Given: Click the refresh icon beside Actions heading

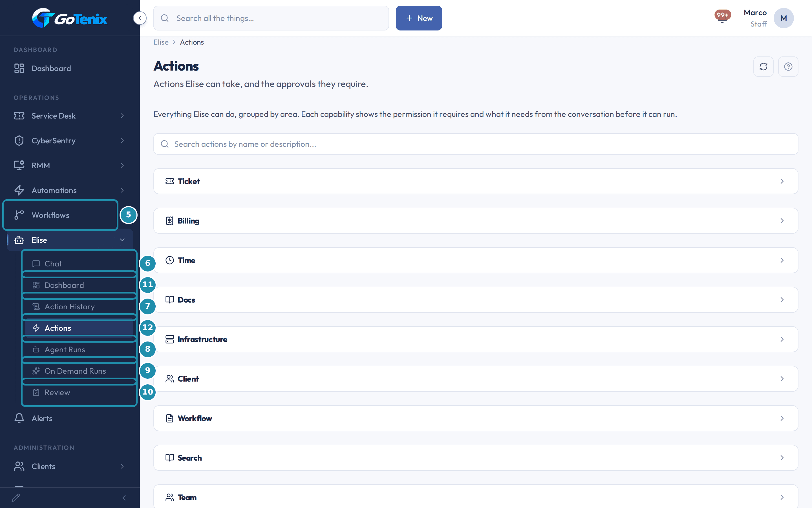Looking at the screenshot, I should [x=763, y=67].
